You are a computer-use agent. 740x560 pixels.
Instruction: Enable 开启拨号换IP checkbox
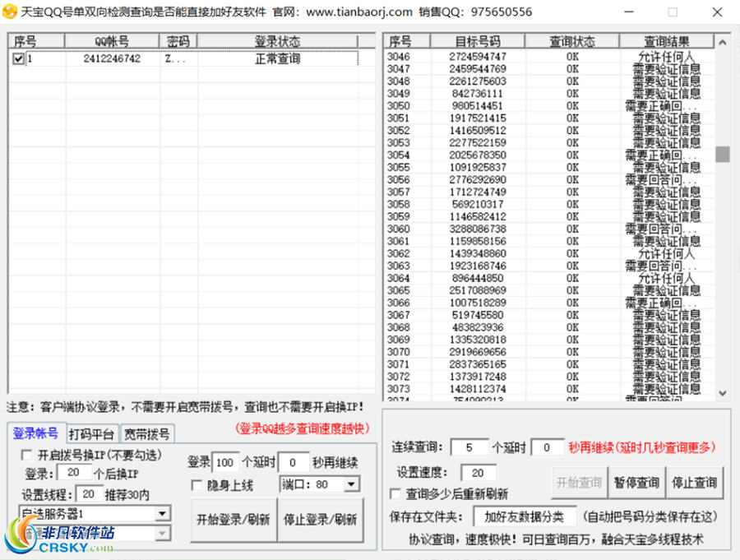pos(27,456)
